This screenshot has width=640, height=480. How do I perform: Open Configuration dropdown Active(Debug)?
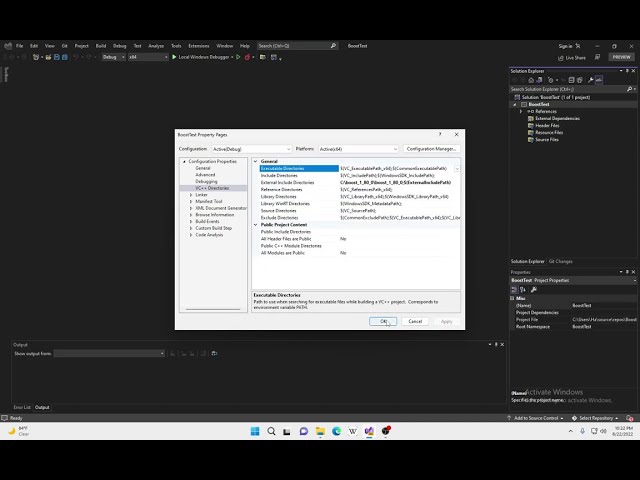coord(251,149)
